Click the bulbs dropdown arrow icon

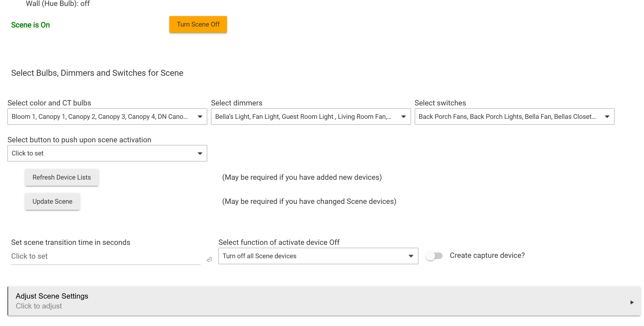coord(200,117)
